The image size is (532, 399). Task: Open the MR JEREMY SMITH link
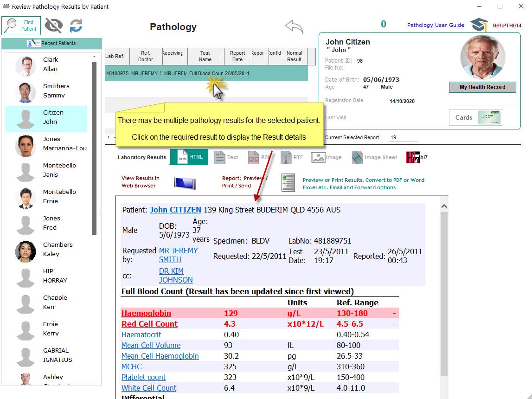click(179, 255)
